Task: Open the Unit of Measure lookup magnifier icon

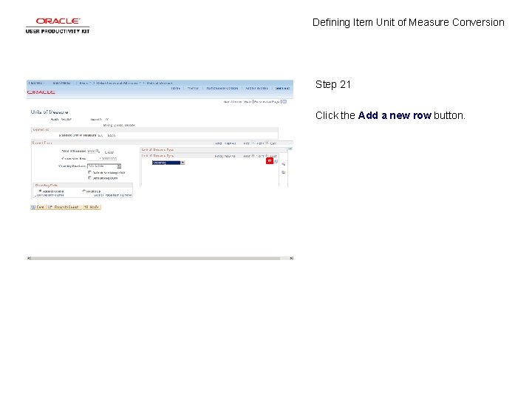Action: coord(98,151)
